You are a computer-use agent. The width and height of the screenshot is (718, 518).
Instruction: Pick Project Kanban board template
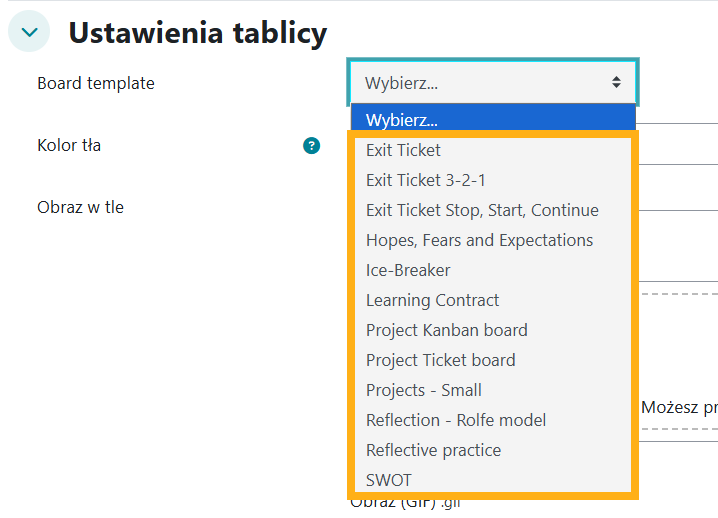[446, 330]
